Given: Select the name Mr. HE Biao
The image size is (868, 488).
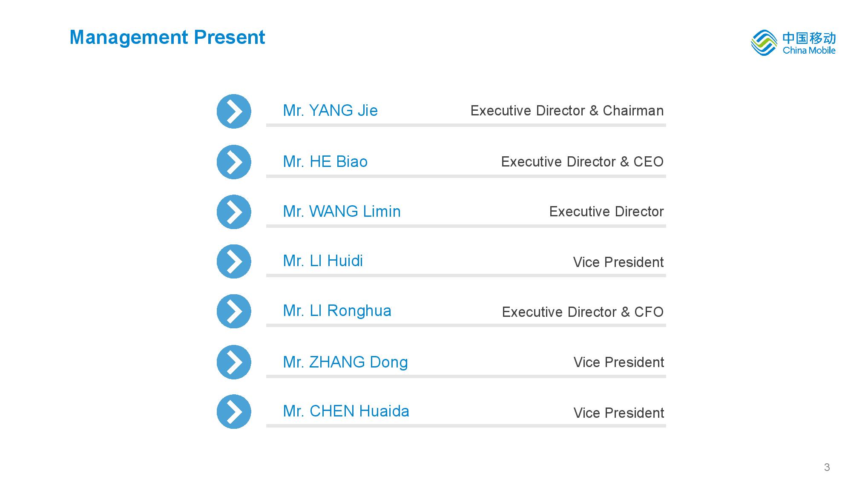Looking at the screenshot, I should (x=325, y=162).
